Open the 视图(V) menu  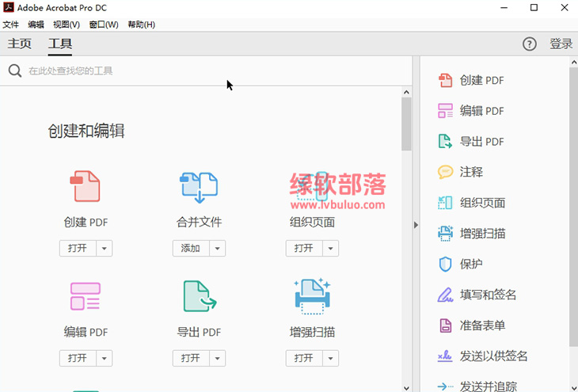[67, 25]
